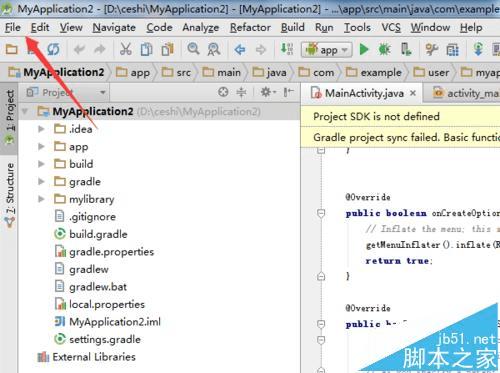Click the 'Project SDK is not defined' banner
The height and width of the screenshot is (373, 500).
pos(400,116)
